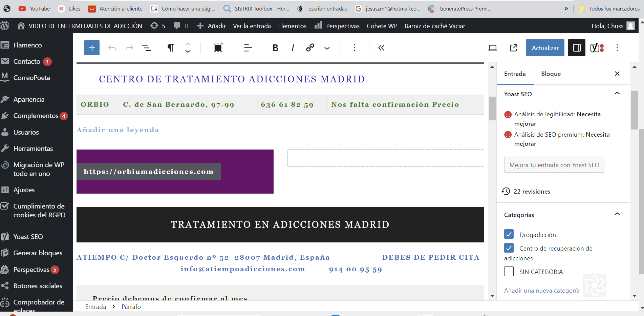The image size is (644, 316).
Task: Open the WordPress logo menu
Action: tap(5, 26)
